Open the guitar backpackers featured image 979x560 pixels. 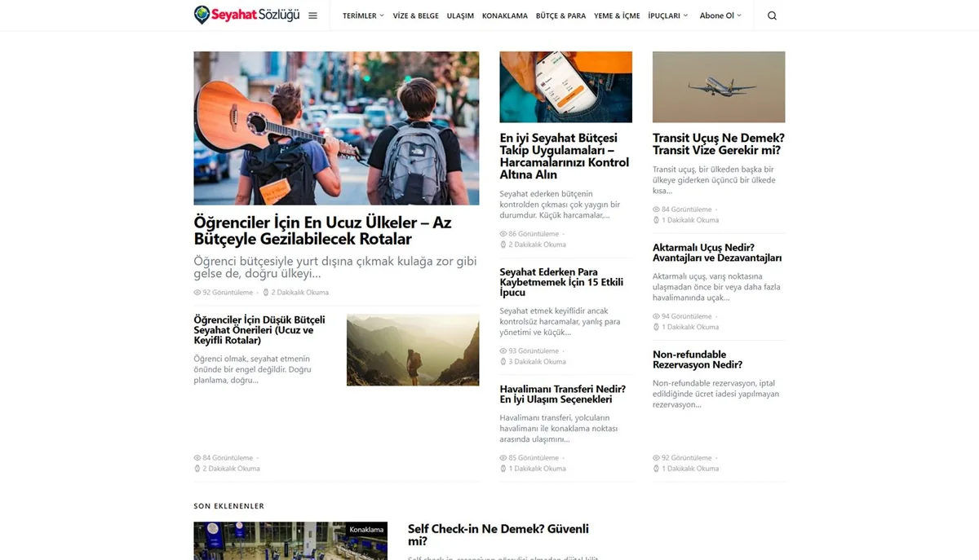click(336, 128)
